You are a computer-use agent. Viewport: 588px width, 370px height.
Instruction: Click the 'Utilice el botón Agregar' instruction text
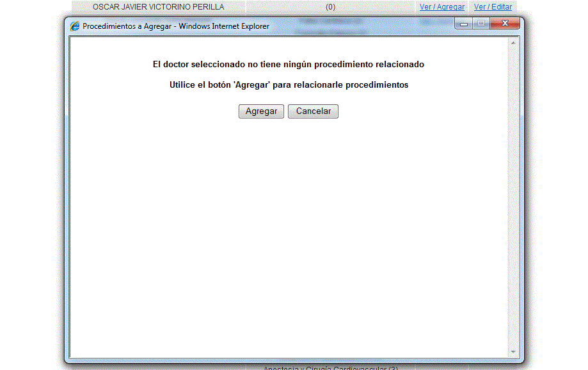(x=289, y=85)
